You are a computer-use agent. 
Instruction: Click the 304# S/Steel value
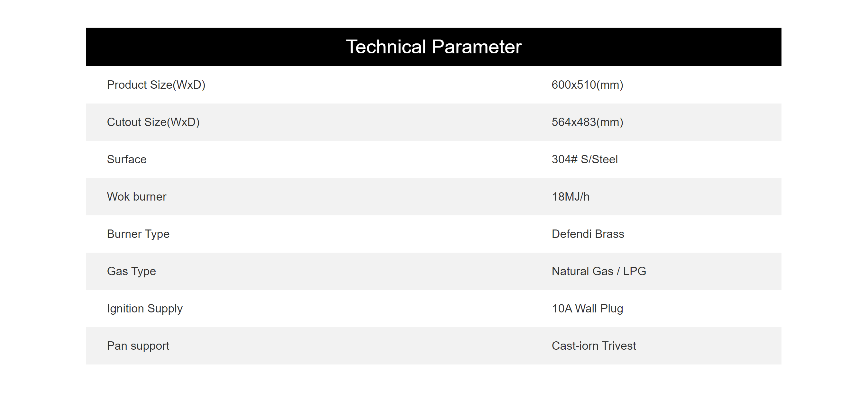point(585,159)
